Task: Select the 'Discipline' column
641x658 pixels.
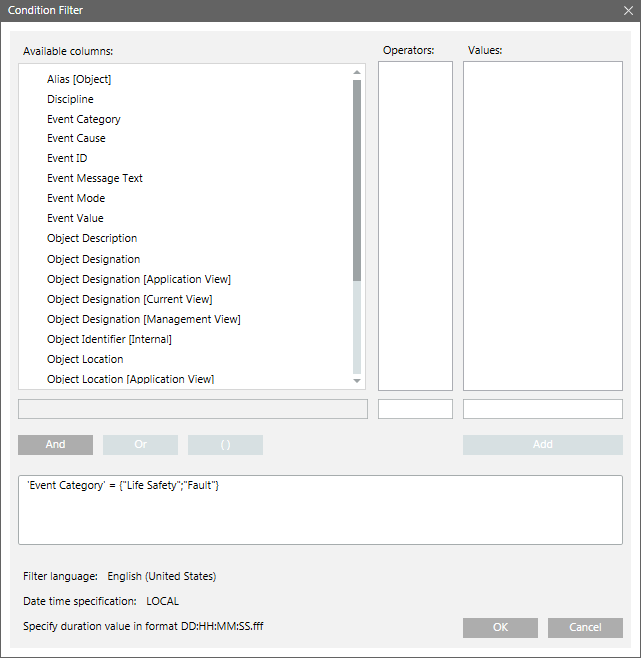Action: 70,99
